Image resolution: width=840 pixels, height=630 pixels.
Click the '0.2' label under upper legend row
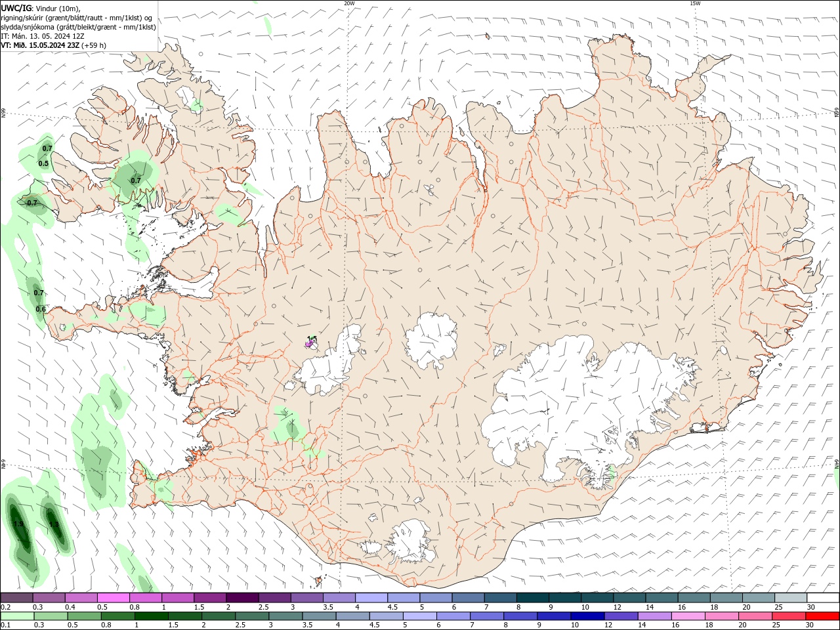coord(5,607)
